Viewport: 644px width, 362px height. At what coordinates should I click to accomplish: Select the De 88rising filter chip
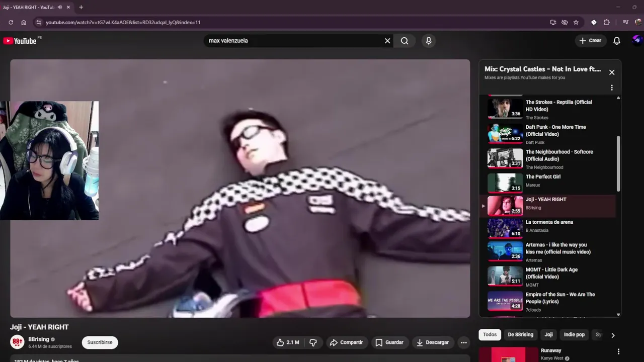pos(521,335)
